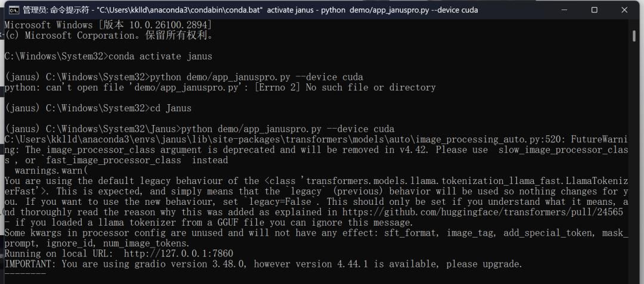
Task: Click the 'conda activate janus' command line
Action: (x=109, y=57)
